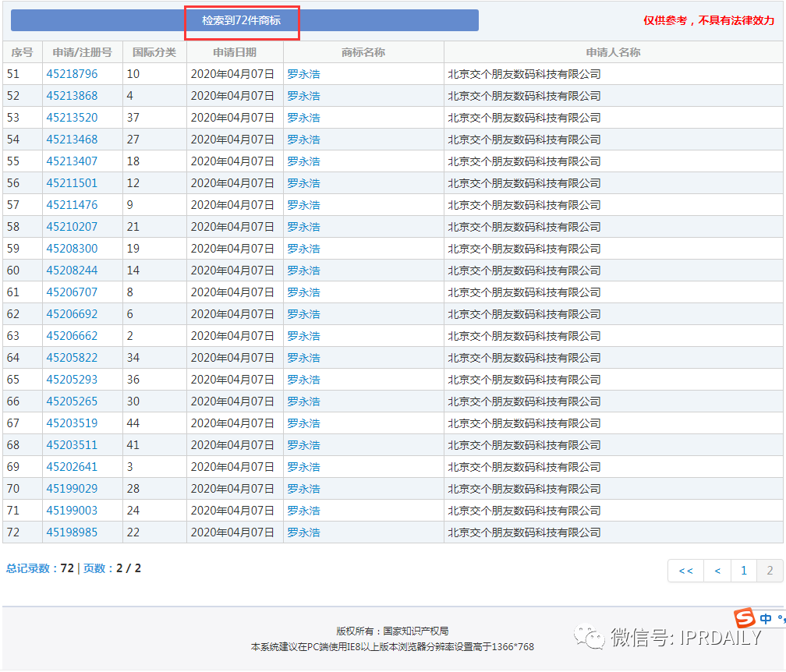Viewport: 786px width, 672px height.
Task: Click 罗永浩 trademark name in row 55
Action: pos(304,161)
